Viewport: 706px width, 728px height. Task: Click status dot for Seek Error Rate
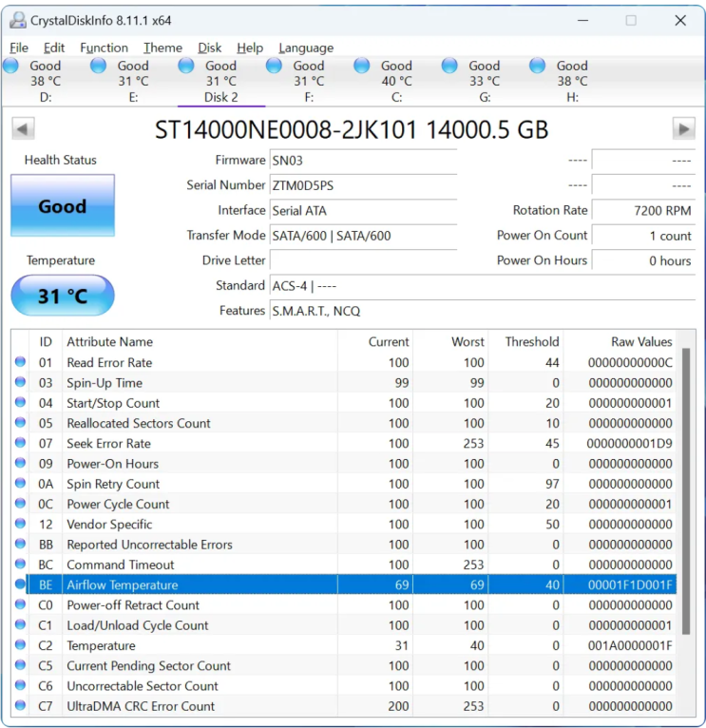(20, 443)
